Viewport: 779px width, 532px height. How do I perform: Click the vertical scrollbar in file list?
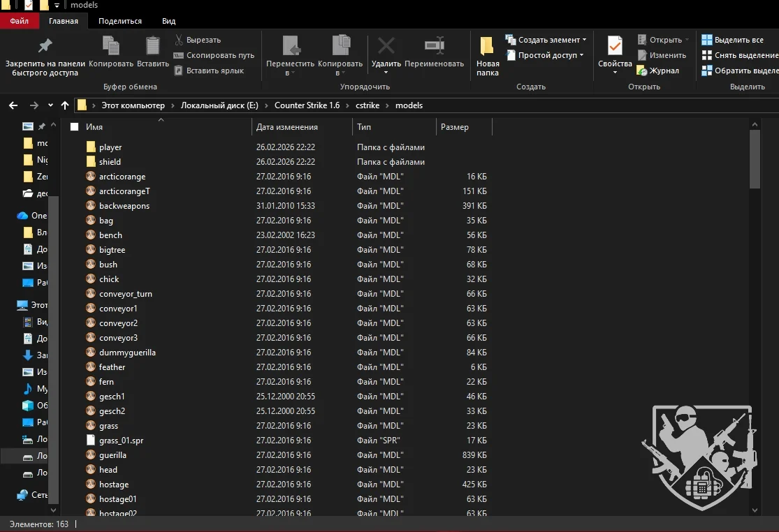[x=755, y=158]
